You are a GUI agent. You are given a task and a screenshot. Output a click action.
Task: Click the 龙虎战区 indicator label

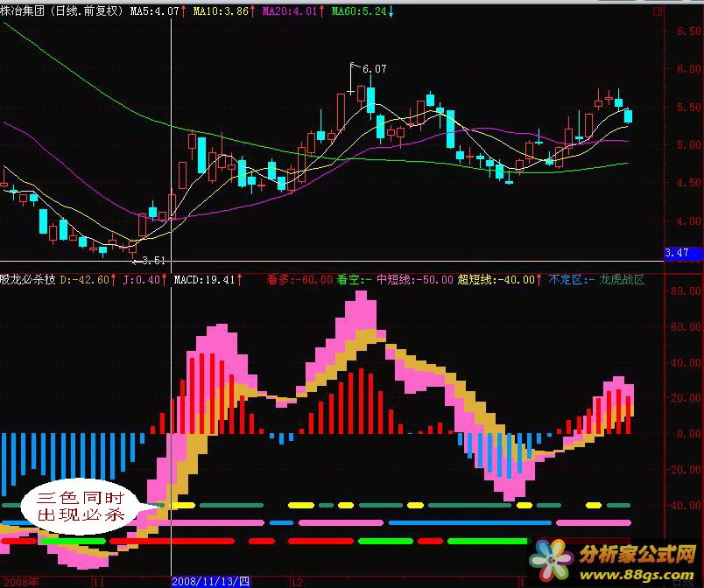622,280
